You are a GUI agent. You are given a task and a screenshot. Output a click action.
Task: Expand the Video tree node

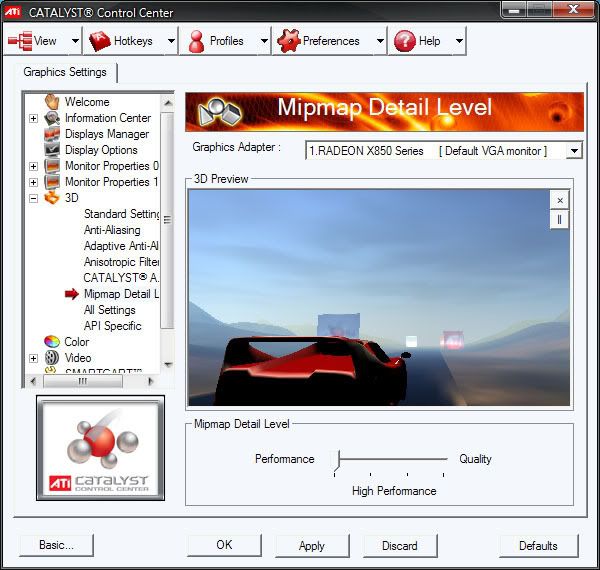pyautogui.click(x=33, y=358)
